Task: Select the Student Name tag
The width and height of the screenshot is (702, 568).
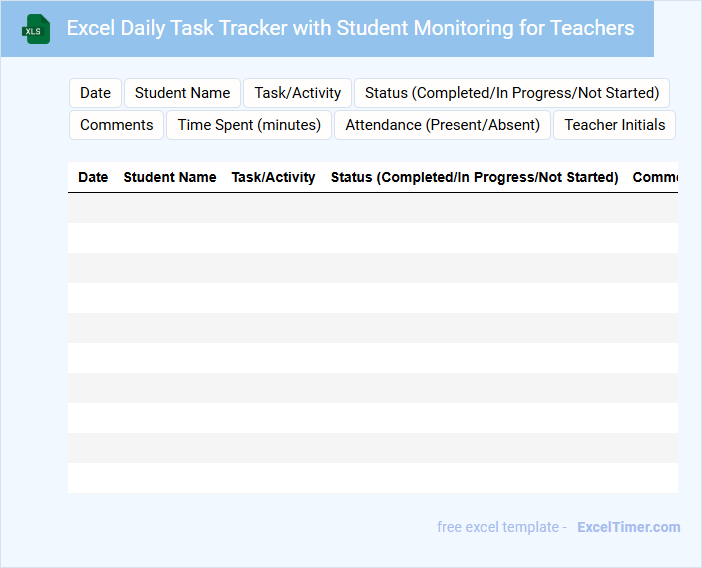Action: click(x=182, y=93)
